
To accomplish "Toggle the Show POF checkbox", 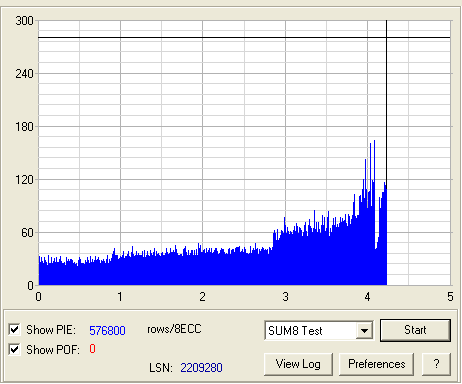I will 14,350.
